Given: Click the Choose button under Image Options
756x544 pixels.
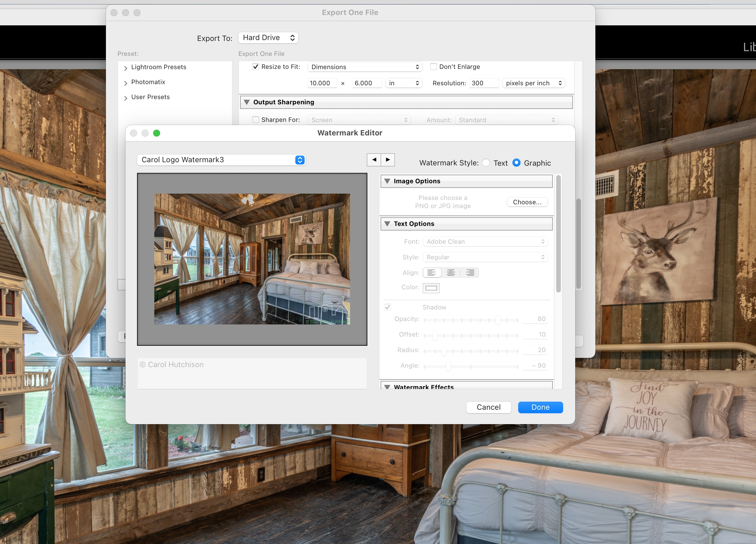Looking at the screenshot, I should click(527, 202).
